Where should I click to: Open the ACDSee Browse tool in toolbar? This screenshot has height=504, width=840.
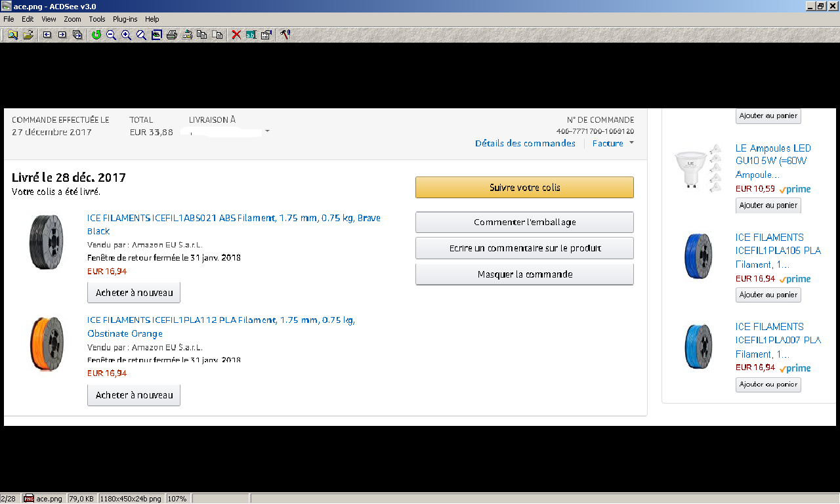pos(12,35)
